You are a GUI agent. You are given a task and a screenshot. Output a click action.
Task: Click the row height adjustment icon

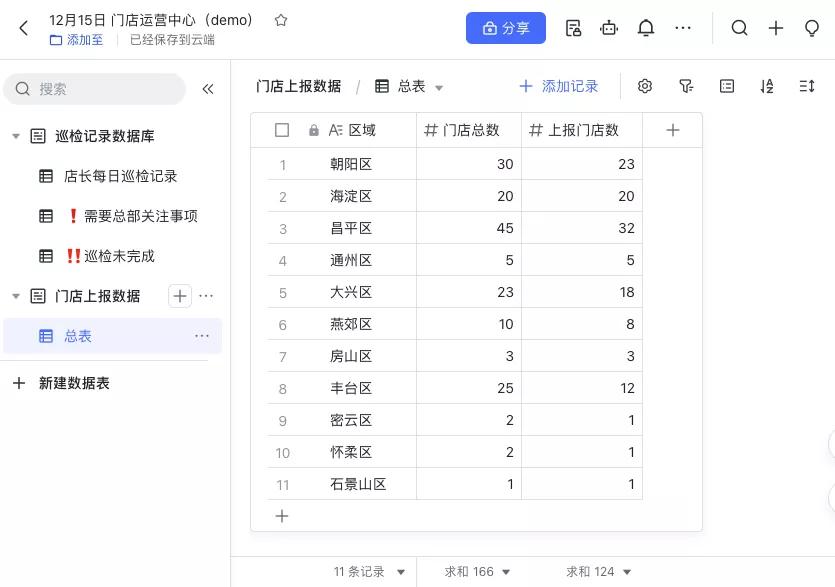click(x=807, y=86)
